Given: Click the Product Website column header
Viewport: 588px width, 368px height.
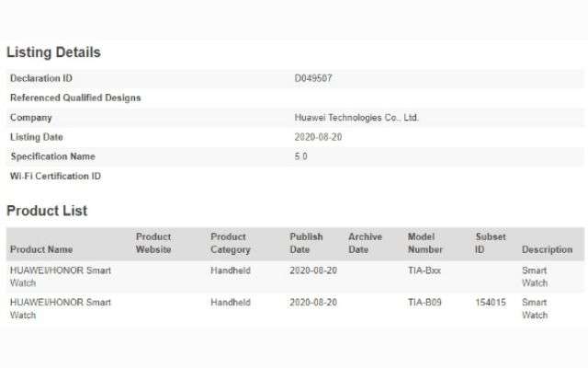Looking at the screenshot, I should [153, 243].
